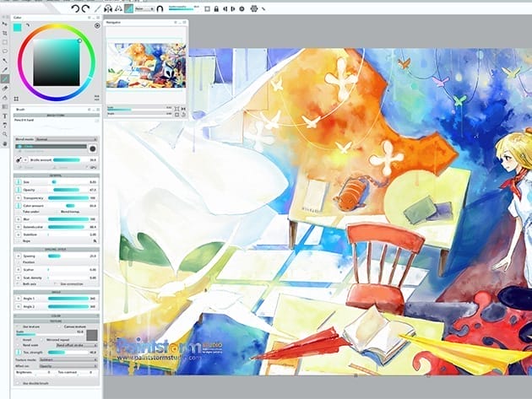The width and height of the screenshot is (532, 399).
Task: Click the lock icon in top toolbar
Action: (x=217, y=8)
